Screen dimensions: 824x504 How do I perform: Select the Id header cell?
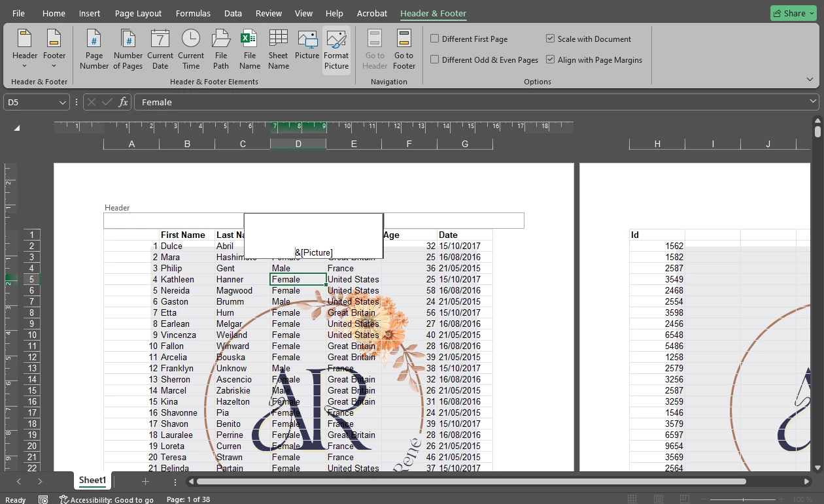(x=657, y=235)
